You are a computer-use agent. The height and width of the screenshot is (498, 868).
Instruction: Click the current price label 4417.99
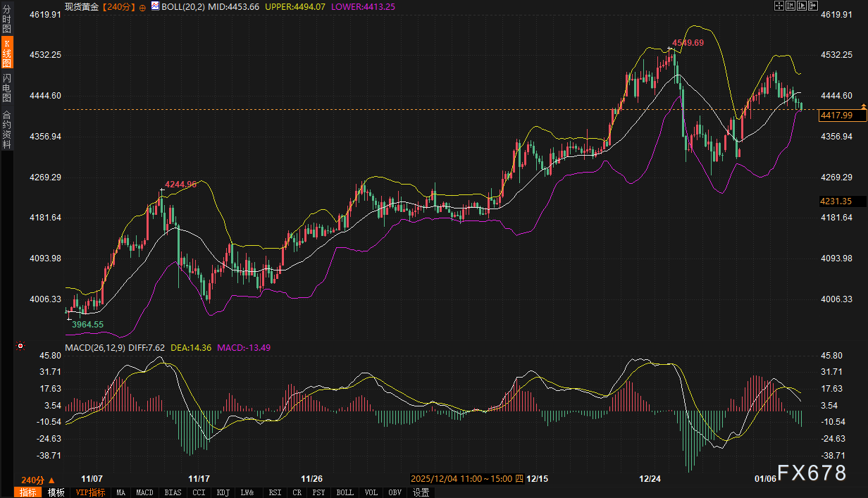tap(843, 115)
